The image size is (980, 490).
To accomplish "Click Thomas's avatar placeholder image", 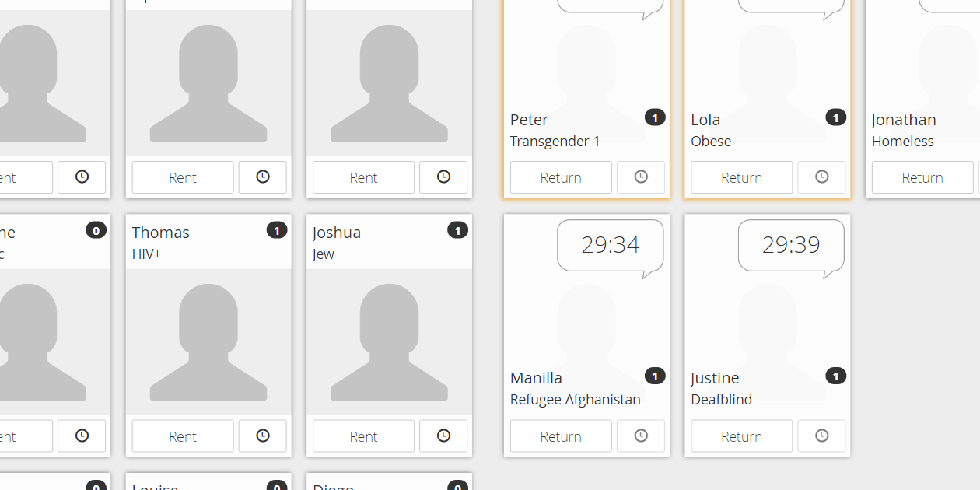I will click(208, 342).
